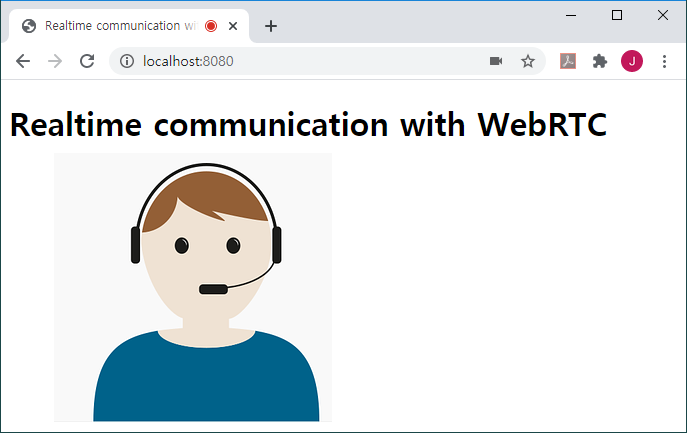The image size is (687, 433).
Task: Open camera permission indicator in address bar
Action: [496, 61]
